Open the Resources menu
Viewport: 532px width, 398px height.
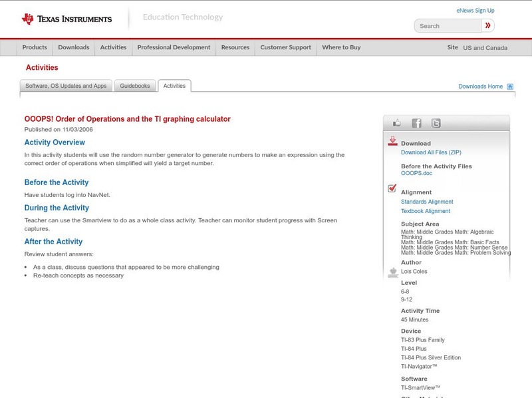[235, 47]
